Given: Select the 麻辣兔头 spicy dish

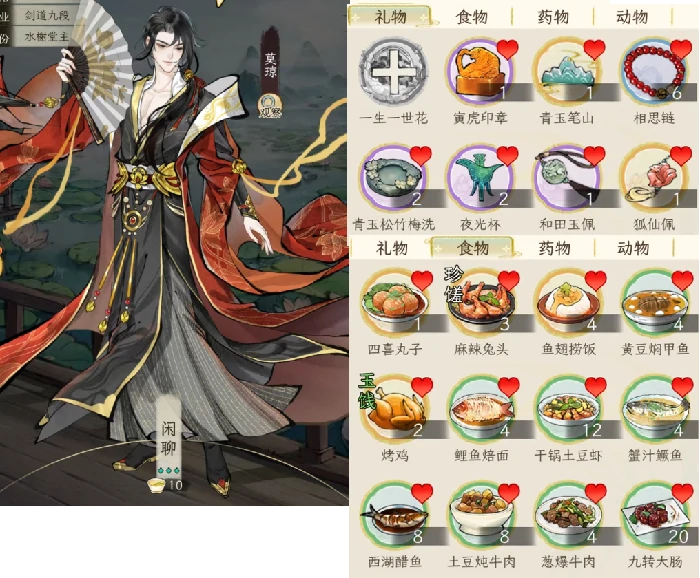Looking at the screenshot, I should [x=480, y=302].
